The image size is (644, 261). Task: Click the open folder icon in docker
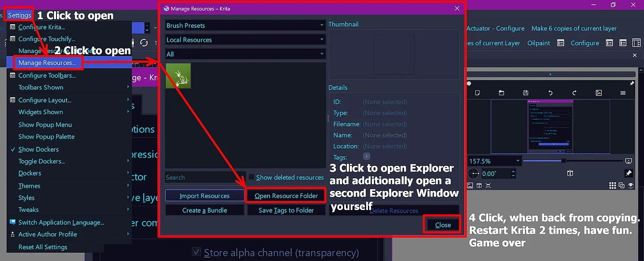[x=501, y=93]
